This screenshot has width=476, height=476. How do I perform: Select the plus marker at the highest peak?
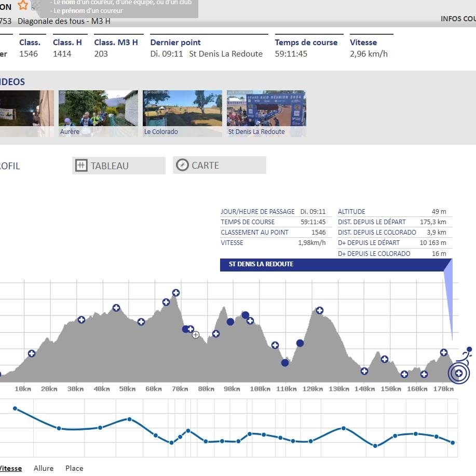tap(176, 293)
